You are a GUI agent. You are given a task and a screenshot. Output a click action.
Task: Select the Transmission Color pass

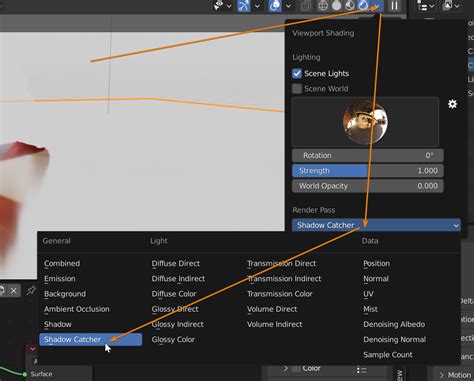tap(279, 294)
